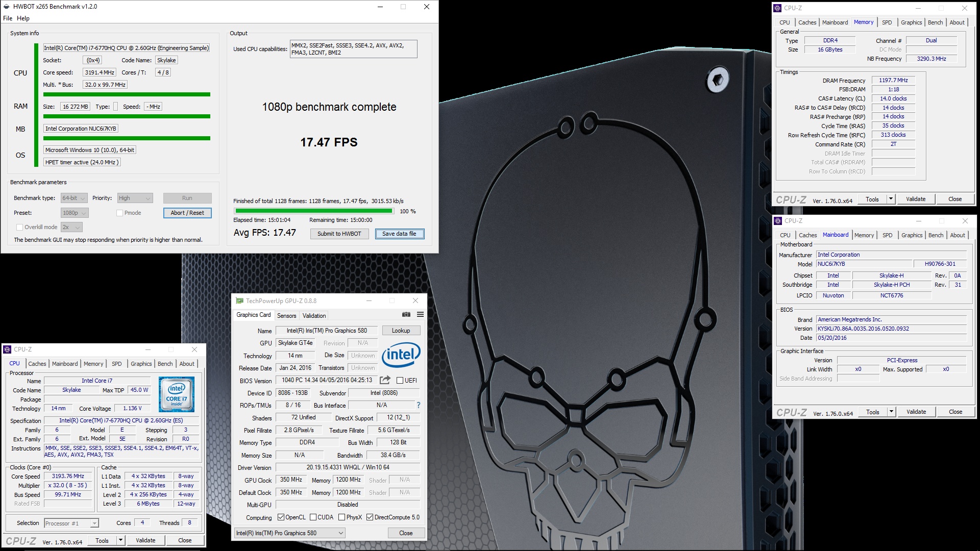980x551 pixels.
Task: Click Close button in GPU-Z
Action: pyautogui.click(x=406, y=533)
